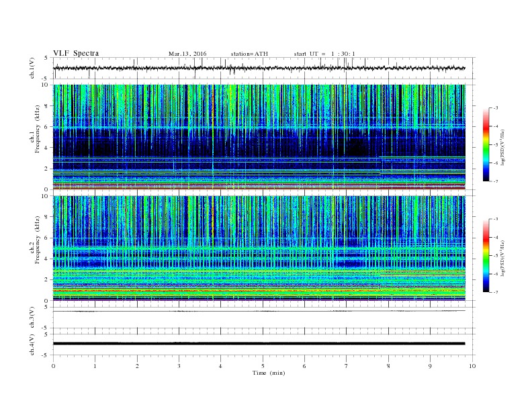Select the "start UT = 1 :30: 1" text
The width and height of the screenshot is (532, 411).
pyautogui.click(x=324, y=54)
